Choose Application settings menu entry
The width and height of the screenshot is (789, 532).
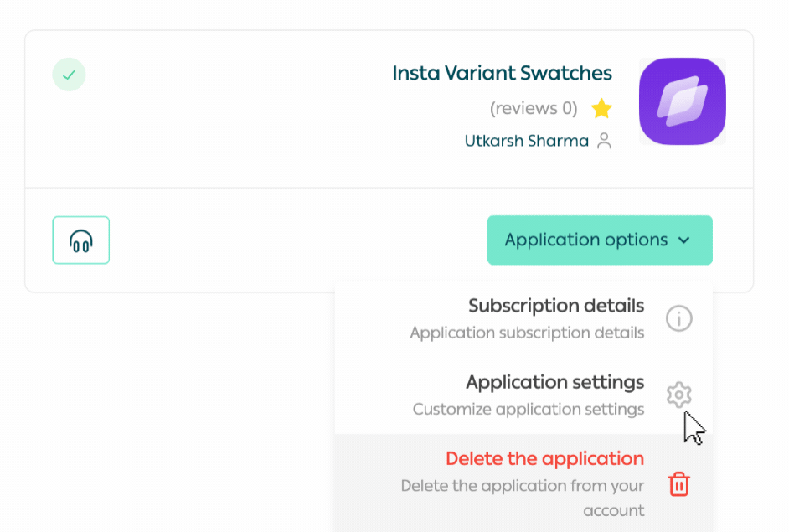(555, 382)
